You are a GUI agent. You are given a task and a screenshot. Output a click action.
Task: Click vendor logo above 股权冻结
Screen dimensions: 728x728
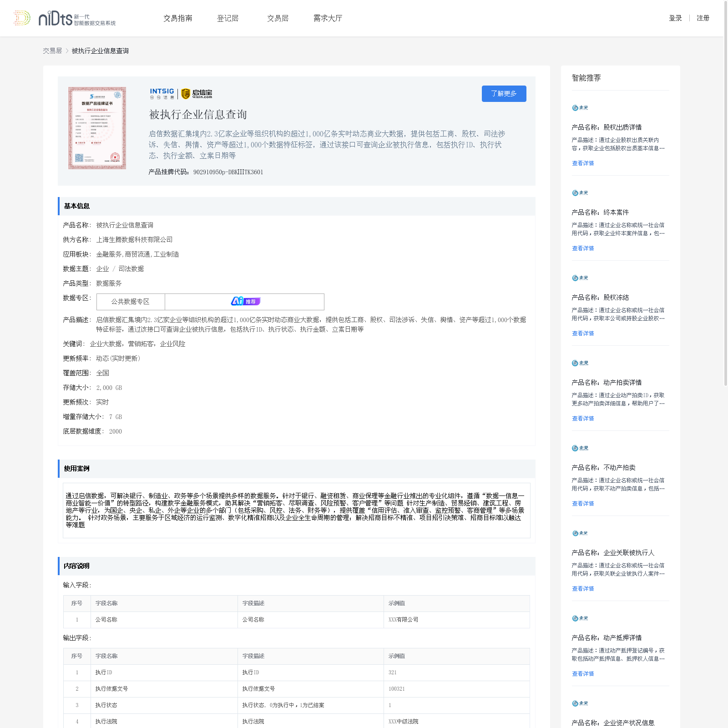(x=580, y=278)
